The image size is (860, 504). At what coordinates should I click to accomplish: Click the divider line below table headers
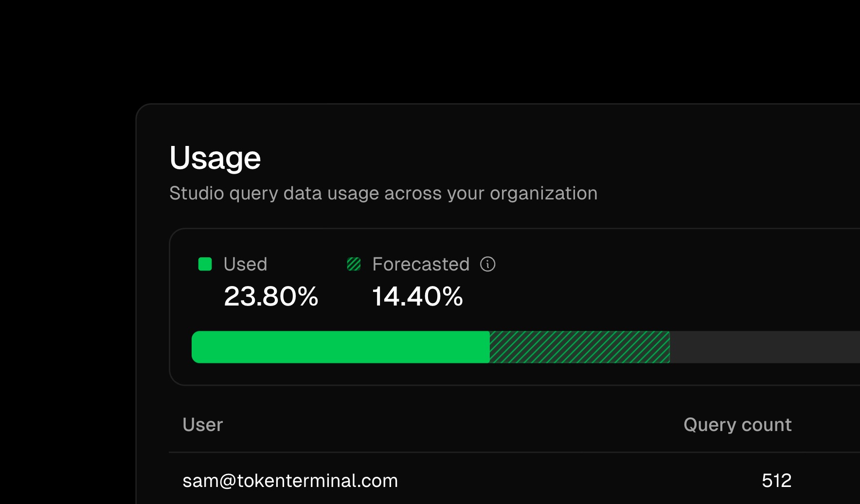pyautogui.click(x=486, y=452)
